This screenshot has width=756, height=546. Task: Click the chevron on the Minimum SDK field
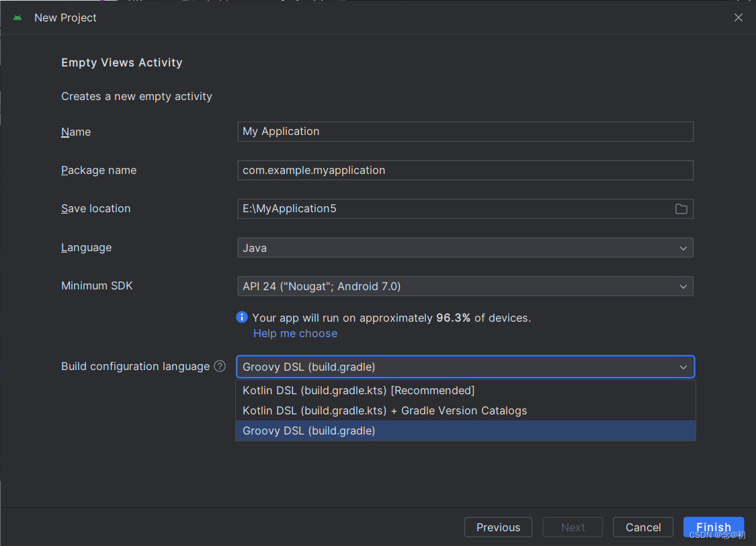click(x=683, y=286)
